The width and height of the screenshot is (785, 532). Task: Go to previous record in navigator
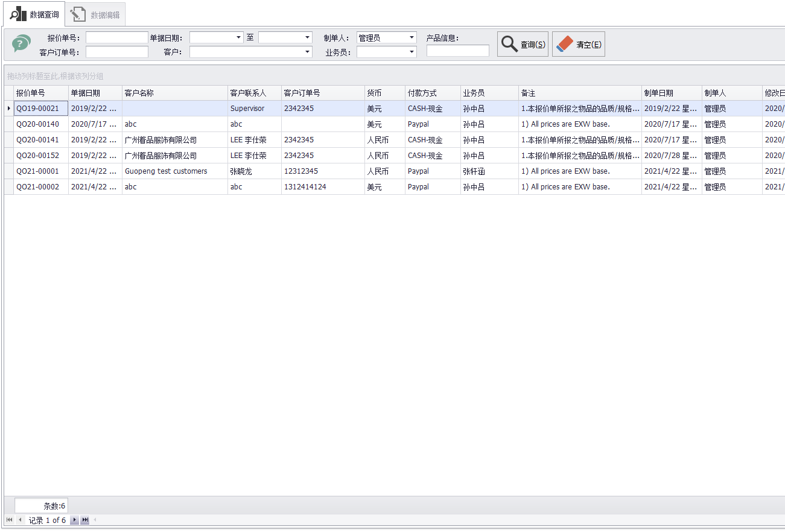click(20, 520)
